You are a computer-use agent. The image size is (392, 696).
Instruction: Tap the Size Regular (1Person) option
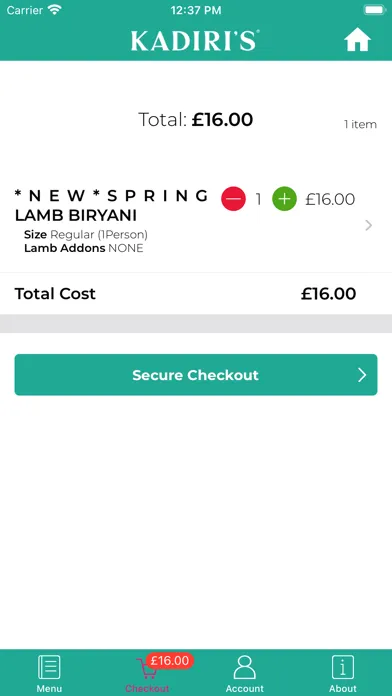coord(86,234)
